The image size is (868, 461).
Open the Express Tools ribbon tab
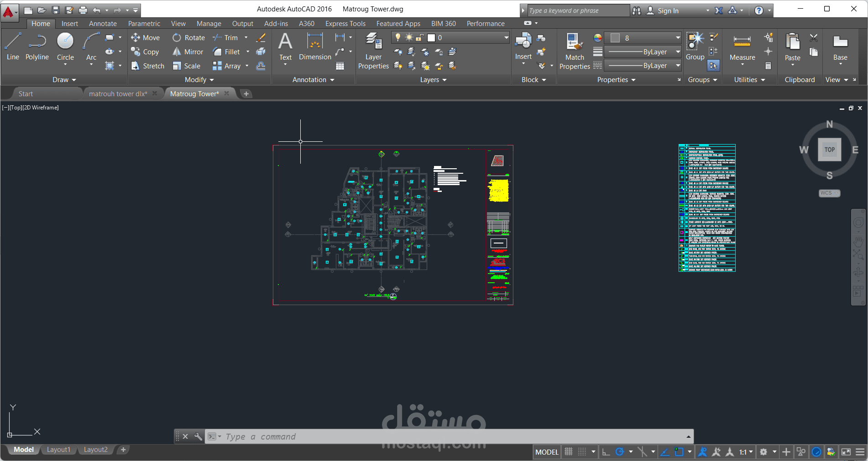click(345, 24)
